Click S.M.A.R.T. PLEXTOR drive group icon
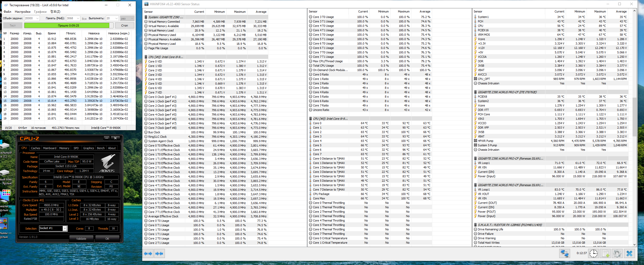This screenshot has width=644, height=265. click(x=475, y=225)
